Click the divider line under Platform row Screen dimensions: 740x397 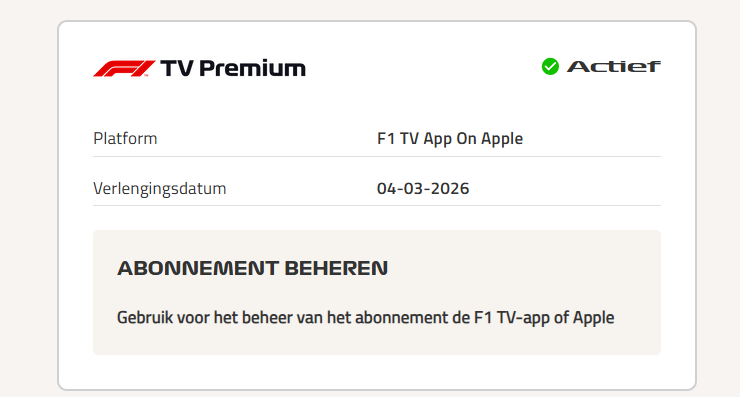coord(377,156)
